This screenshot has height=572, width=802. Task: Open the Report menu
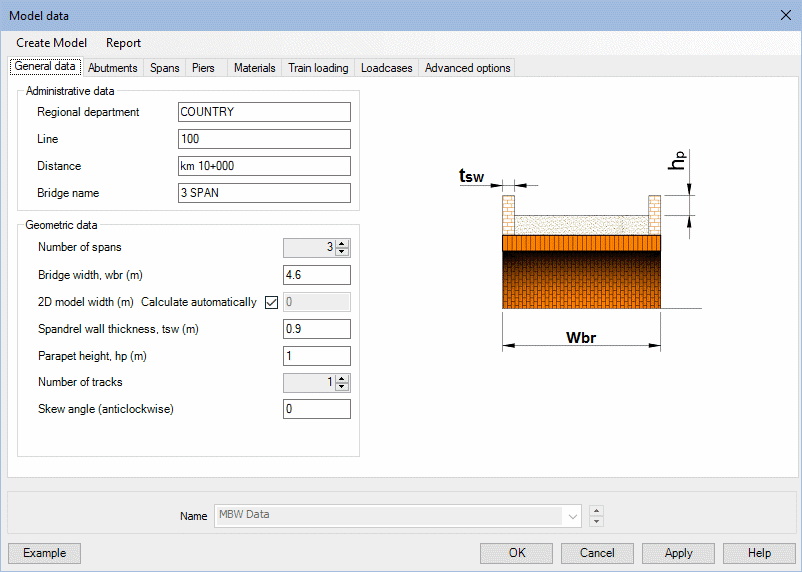tap(123, 43)
